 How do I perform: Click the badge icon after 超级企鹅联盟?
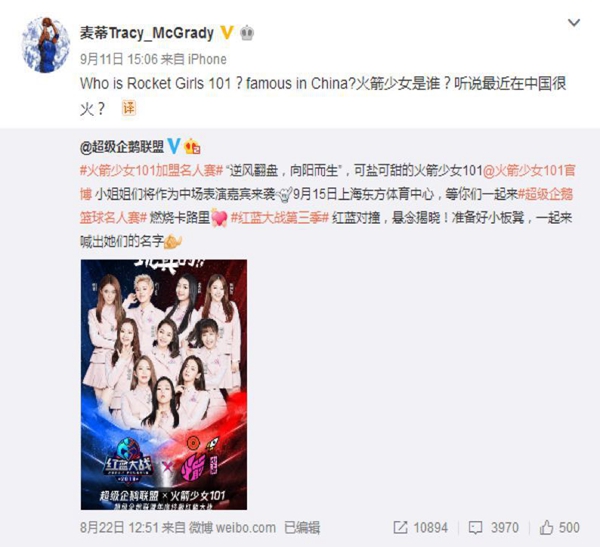(192, 147)
